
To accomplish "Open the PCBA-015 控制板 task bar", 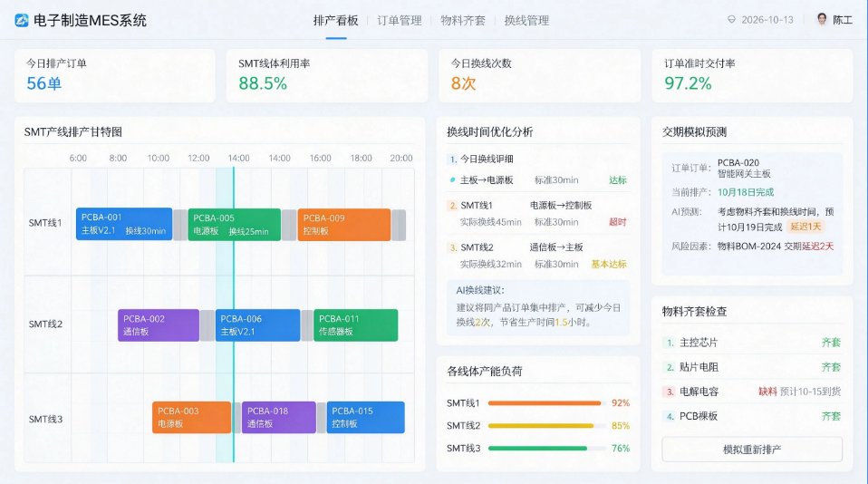I will (365, 417).
